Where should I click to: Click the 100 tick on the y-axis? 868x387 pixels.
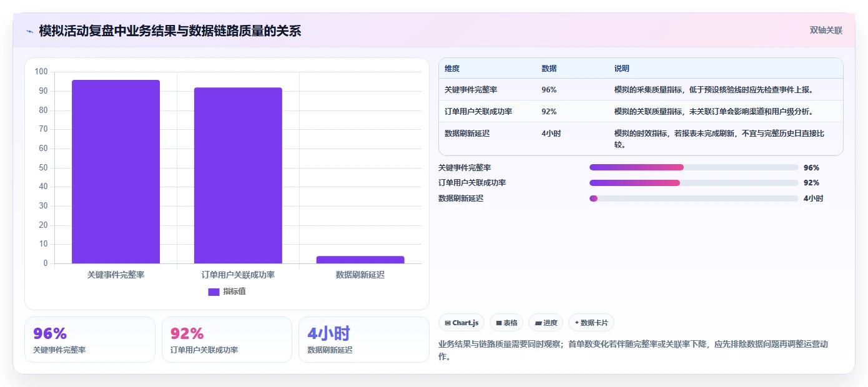tap(41, 72)
